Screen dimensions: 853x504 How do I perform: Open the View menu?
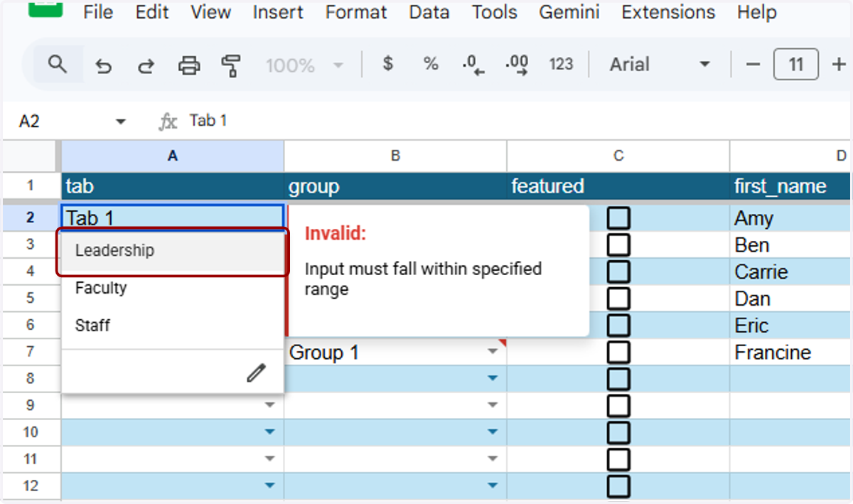point(210,12)
